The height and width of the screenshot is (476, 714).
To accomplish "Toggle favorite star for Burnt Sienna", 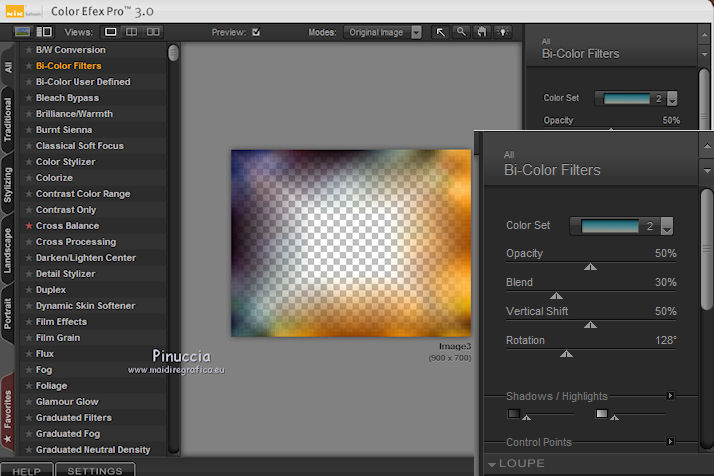I will coord(29,130).
